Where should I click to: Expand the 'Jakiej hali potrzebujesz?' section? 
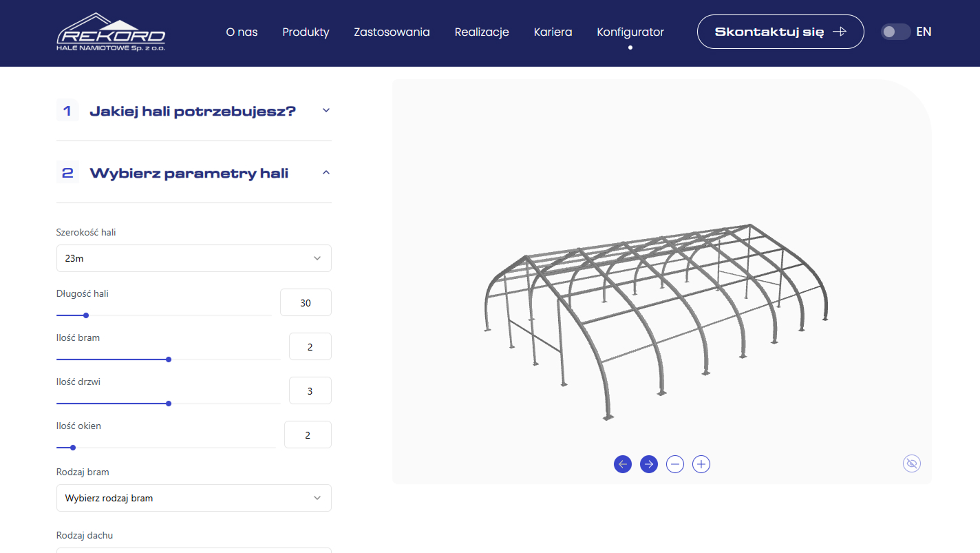(x=326, y=110)
